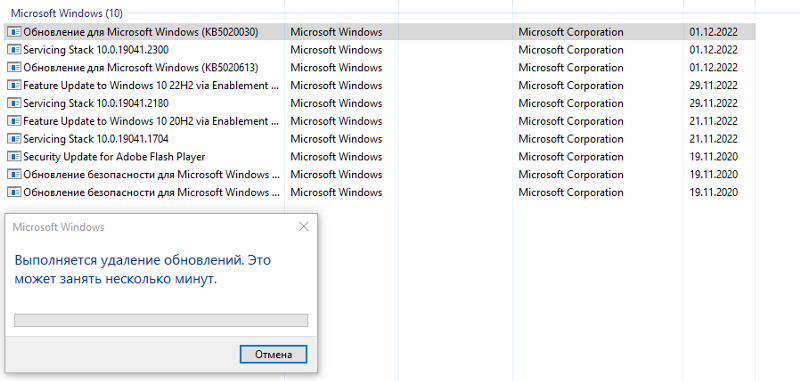Click date 21.11.2022 in Servicing Stack 10.0.19041.1704 row
The image size is (800, 381).
[713, 139]
